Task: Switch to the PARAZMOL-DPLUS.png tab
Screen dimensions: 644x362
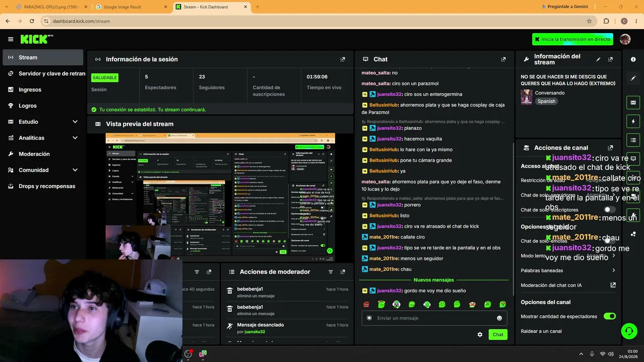Action: click(x=50, y=7)
